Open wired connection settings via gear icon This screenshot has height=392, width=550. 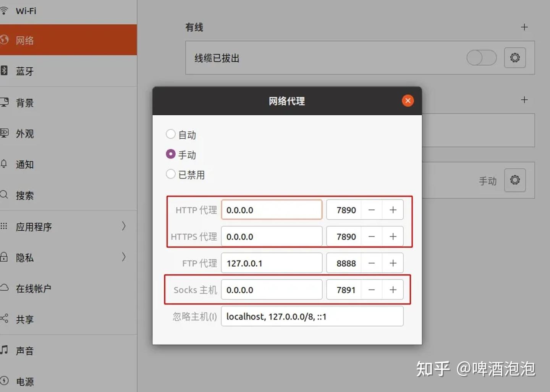515,58
